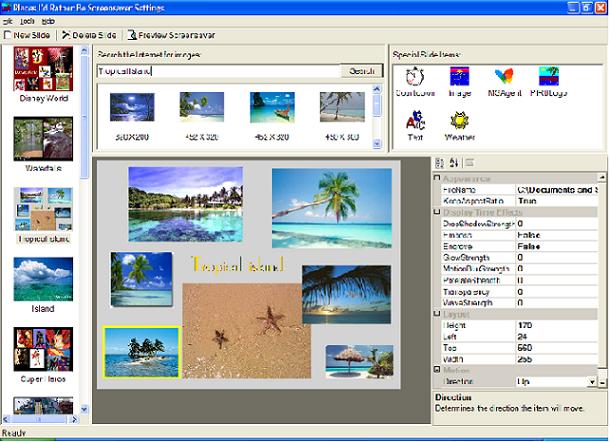Click the Ready status bar text
The image size is (610, 442).
coord(14,433)
